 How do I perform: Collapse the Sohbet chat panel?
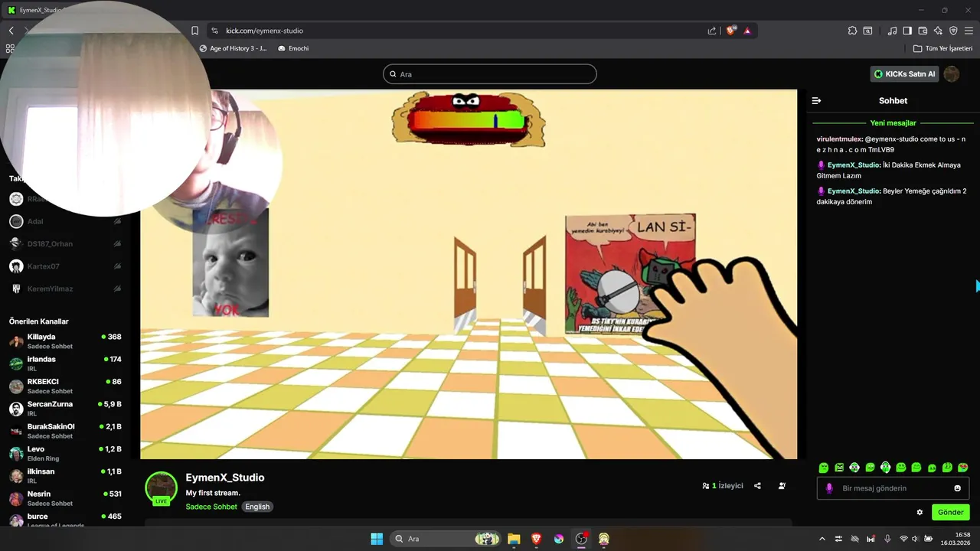[x=817, y=100]
